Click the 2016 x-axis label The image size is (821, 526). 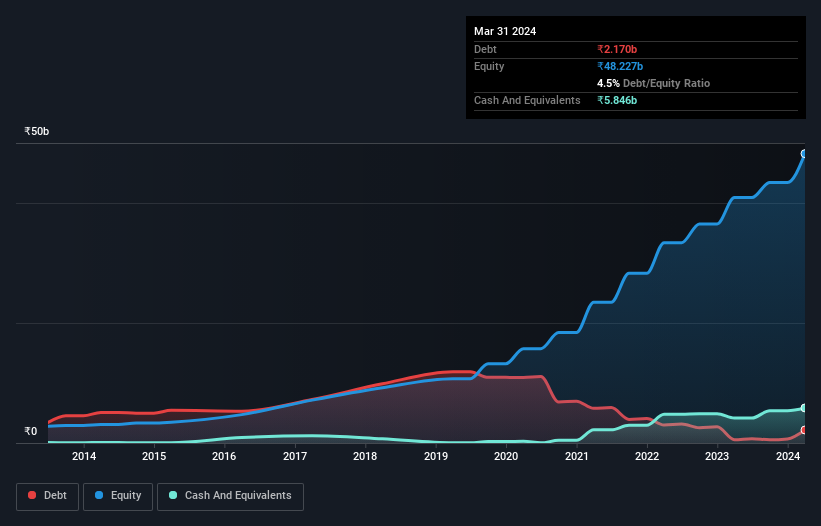[x=224, y=456]
